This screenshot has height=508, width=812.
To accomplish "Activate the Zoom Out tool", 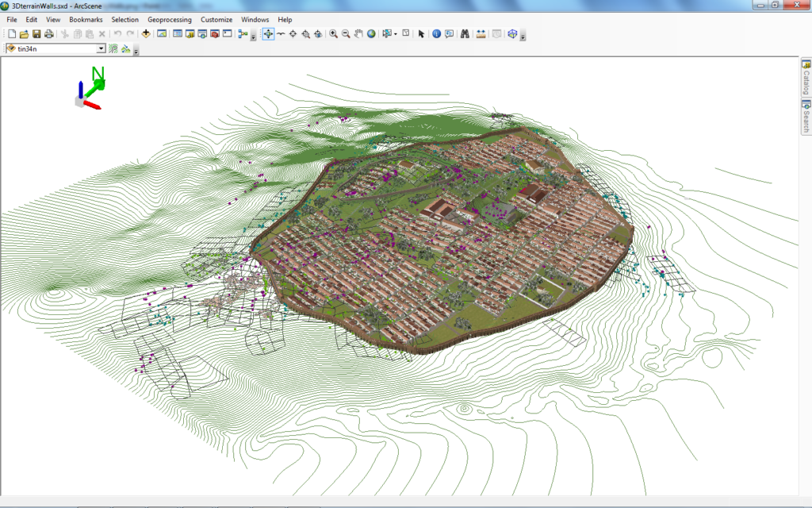I will [346, 34].
